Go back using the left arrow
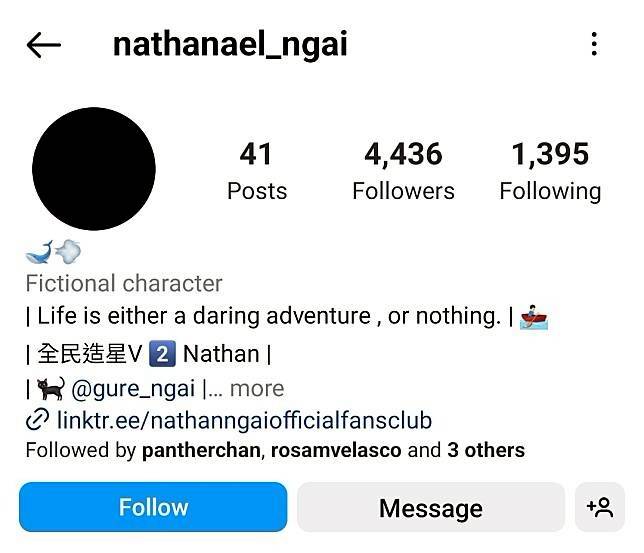This screenshot has height=553, width=644. point(44,45)
